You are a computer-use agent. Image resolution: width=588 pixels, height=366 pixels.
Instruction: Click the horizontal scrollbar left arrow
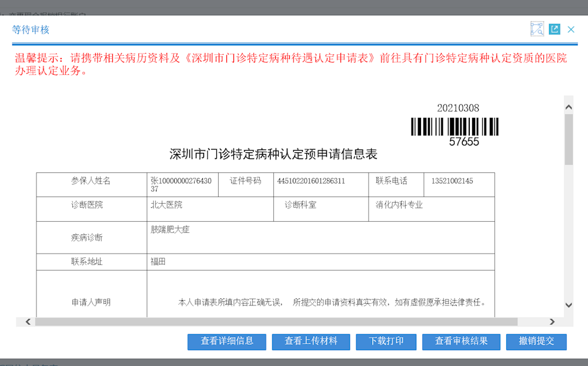28,322
